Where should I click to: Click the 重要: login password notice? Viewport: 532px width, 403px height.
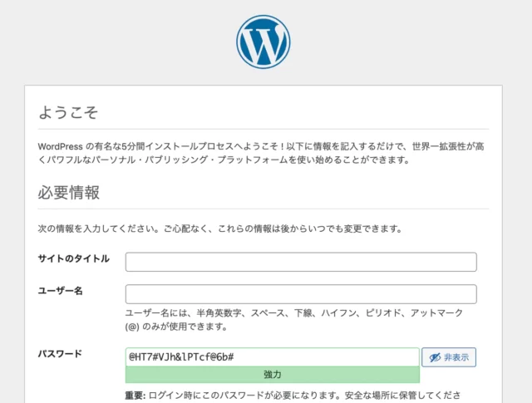(293, 396)
